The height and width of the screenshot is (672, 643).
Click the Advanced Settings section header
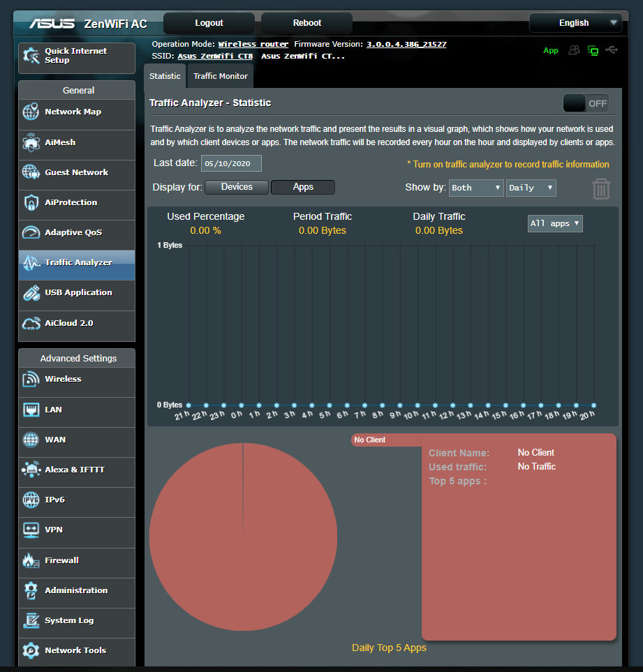pyautogui.click(x=77, y=358)
